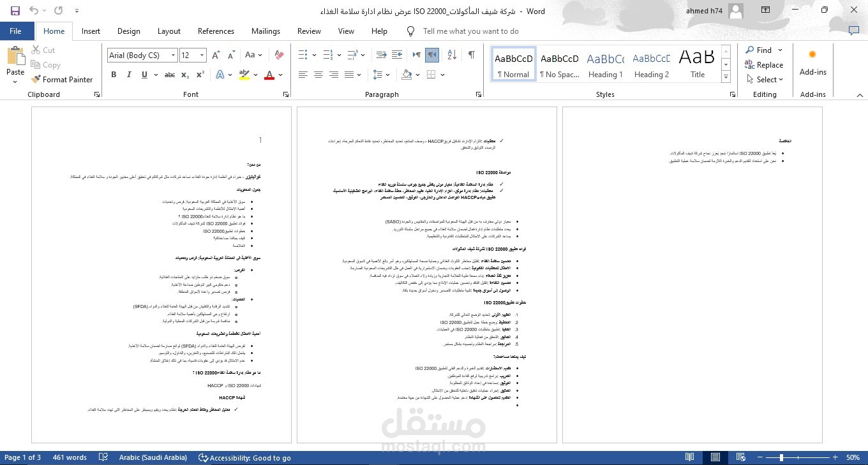Apply the No Spacing style
The image size is (868, 465).
pos(560,64)
